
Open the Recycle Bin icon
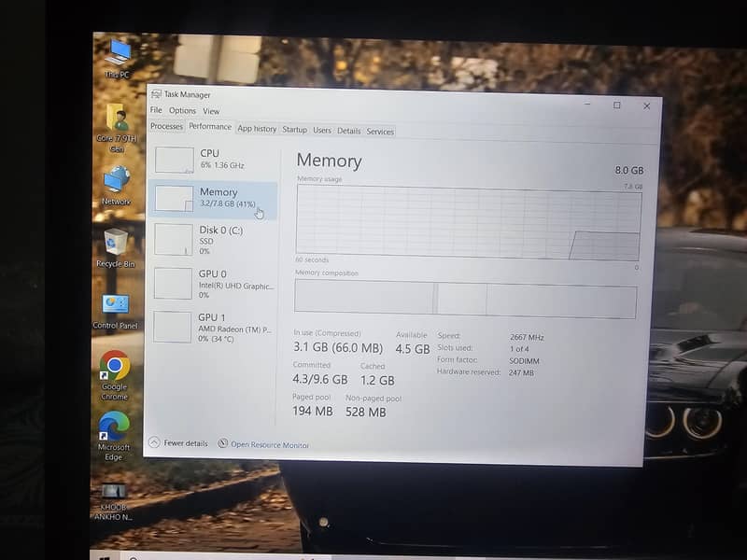point(115,247)
